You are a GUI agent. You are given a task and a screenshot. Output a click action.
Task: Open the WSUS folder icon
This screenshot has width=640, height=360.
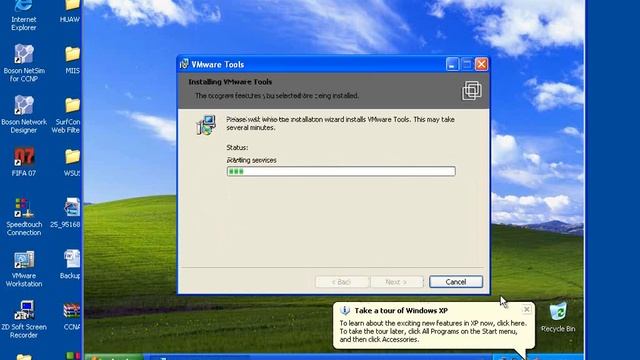click(72, 162)
